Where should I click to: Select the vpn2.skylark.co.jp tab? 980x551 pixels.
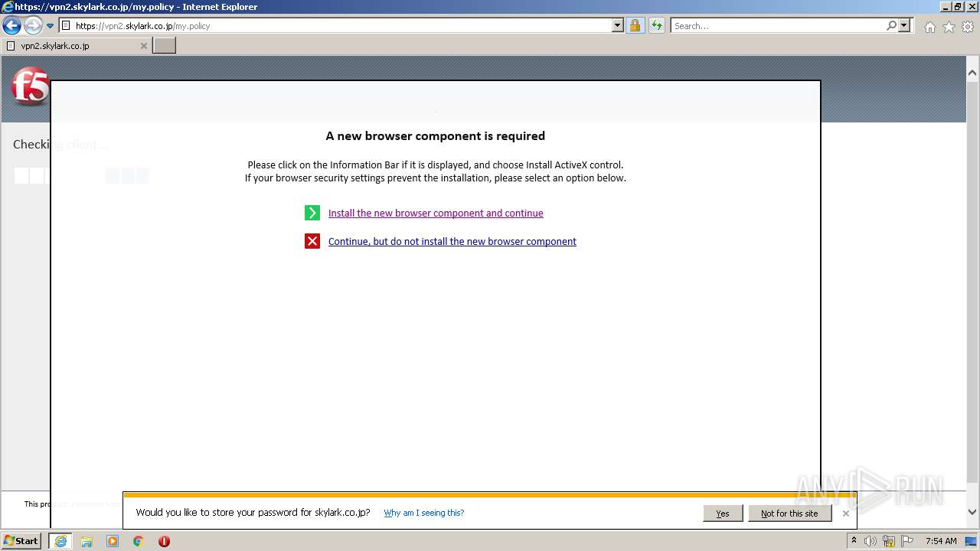[x=77, y=46]
